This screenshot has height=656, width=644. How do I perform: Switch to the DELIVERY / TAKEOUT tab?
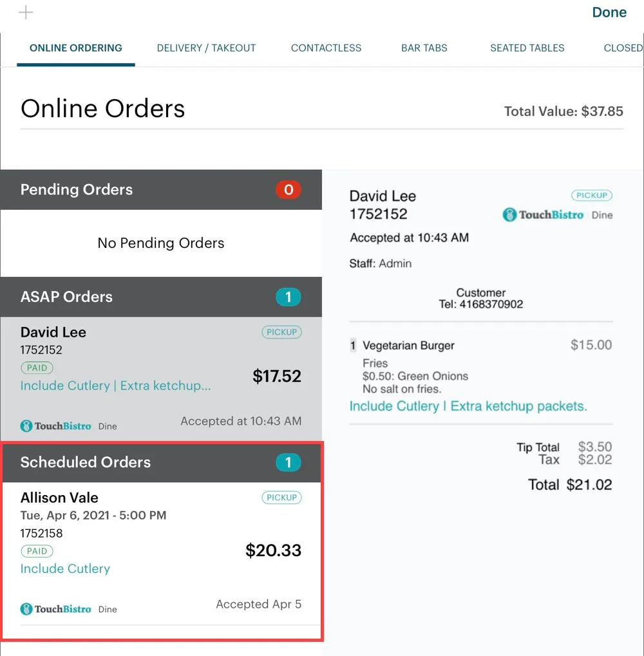click(206, 48)
